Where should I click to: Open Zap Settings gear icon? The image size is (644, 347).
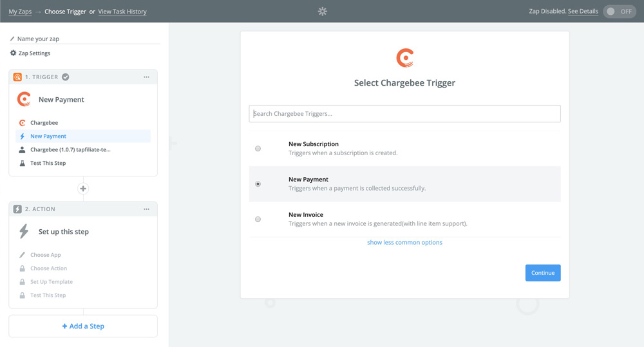(x=13, y=53)
